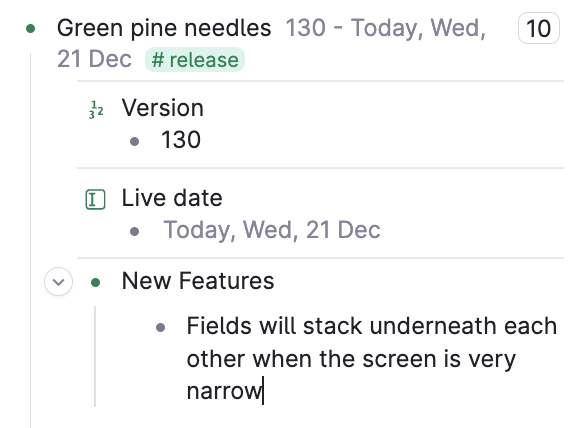Click the 130 version value

click(x=181, y=140)
